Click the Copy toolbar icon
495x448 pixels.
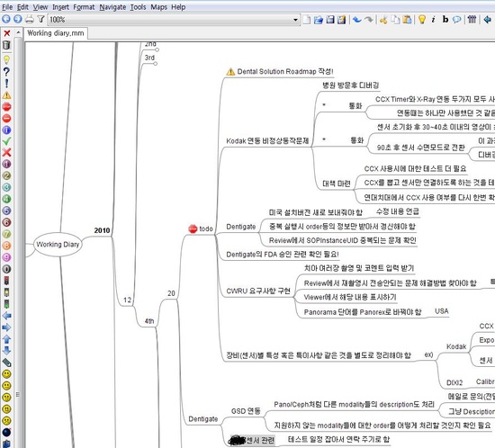pyautogui.click(x=395, y=20)
